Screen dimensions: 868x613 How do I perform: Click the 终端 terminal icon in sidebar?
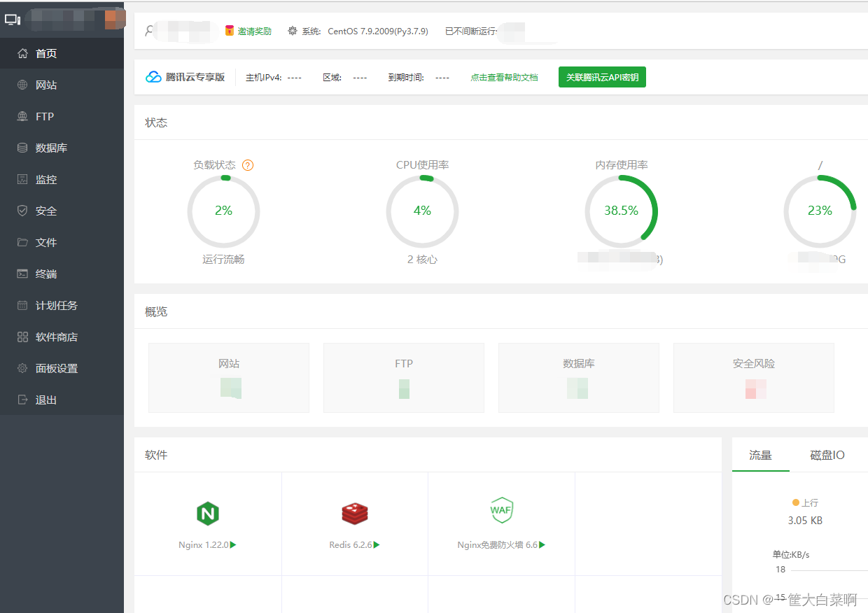click(22, 274)
